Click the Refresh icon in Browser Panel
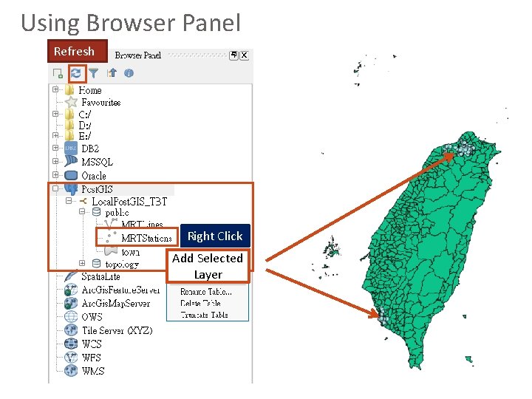Image resolution: width=532 pixels, height=399 pixels. 76,73
